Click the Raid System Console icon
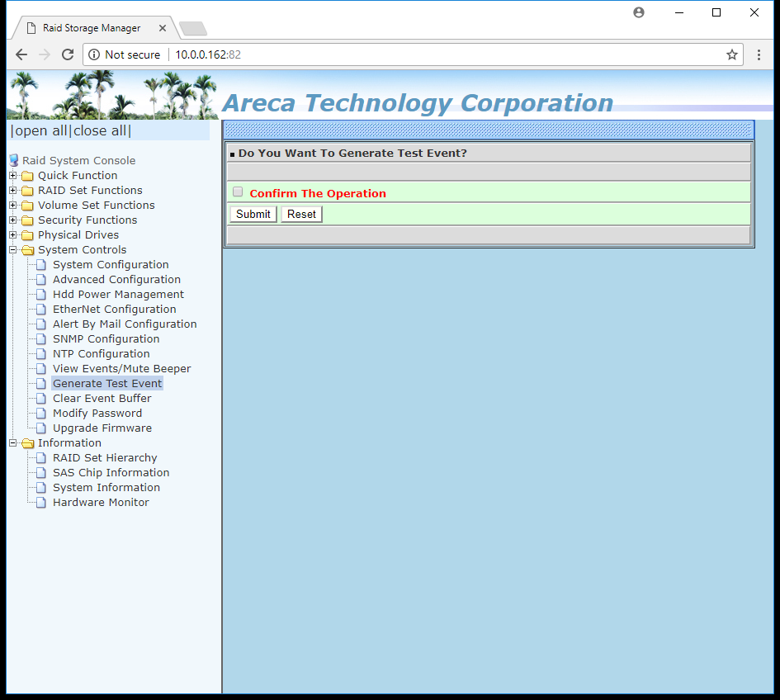The image size is (780, 700). click(14, 161)
